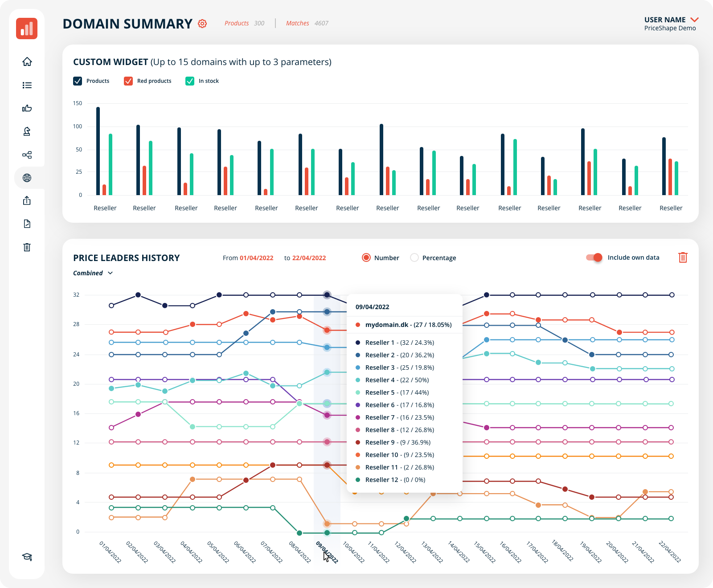The height and width of the screenshot is (588, 713).
Task: Open the connected nodes sidebar icon
Action: 27,155
